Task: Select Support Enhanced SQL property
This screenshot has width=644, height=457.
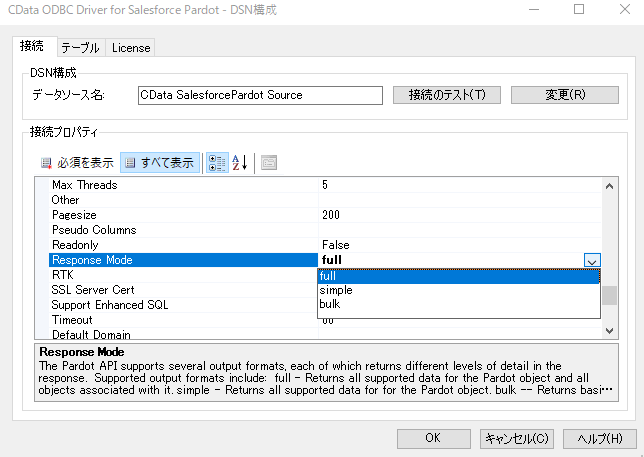Action: 183,305
